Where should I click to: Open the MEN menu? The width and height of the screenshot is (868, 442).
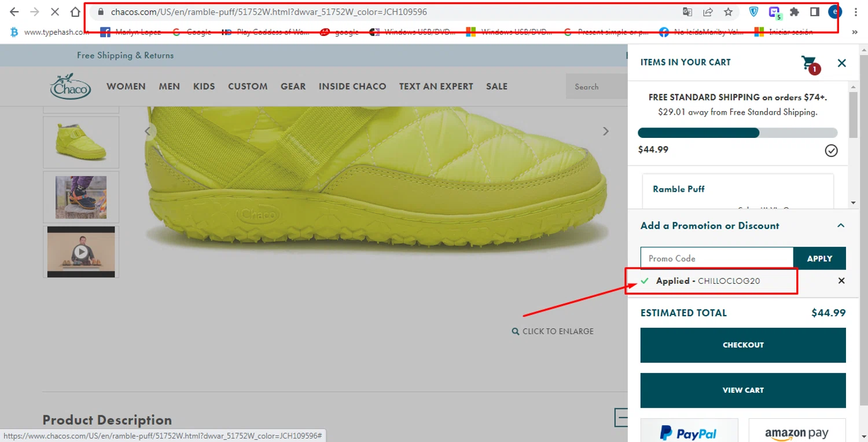point(170,86)
